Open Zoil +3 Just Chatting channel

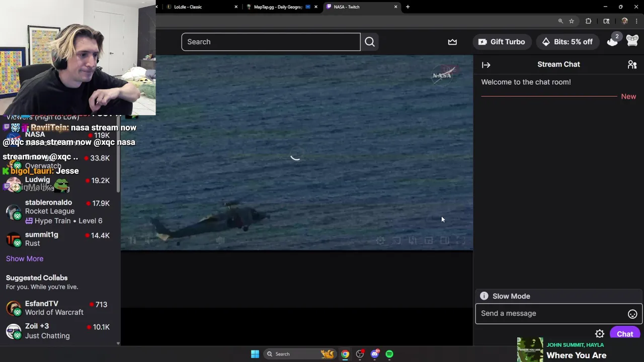click(60, 331)
